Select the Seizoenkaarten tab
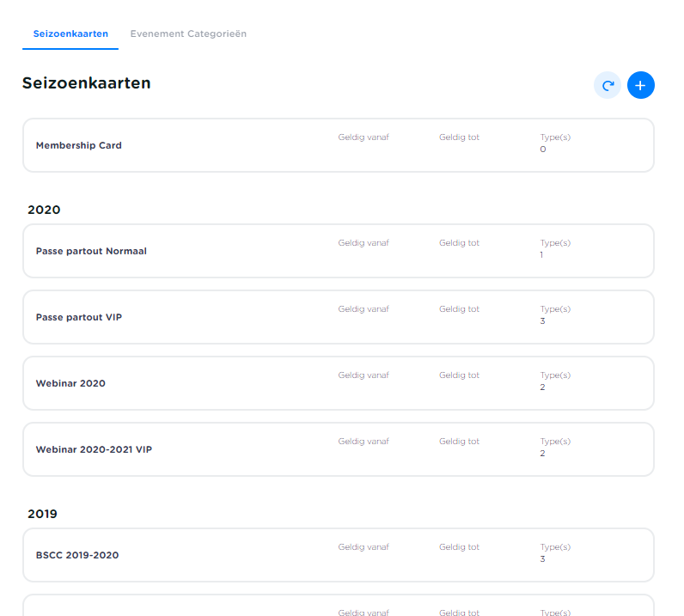Viewport: 684px width, 616px height. 70,34
